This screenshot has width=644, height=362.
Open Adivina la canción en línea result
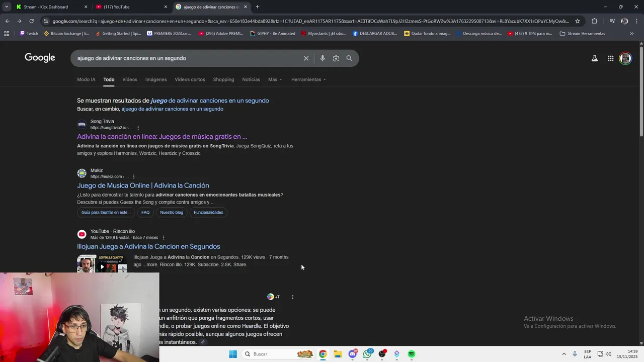[162, 136]
